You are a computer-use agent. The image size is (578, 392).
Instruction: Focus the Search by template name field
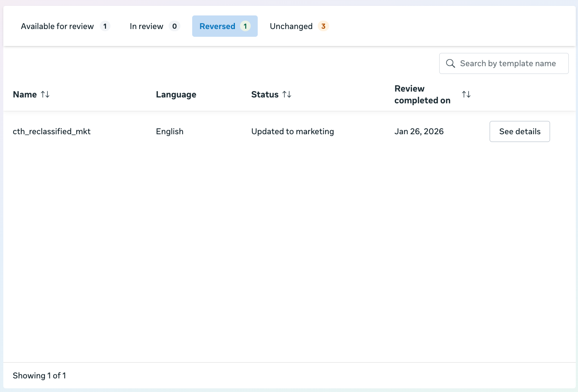pos(508,64)
